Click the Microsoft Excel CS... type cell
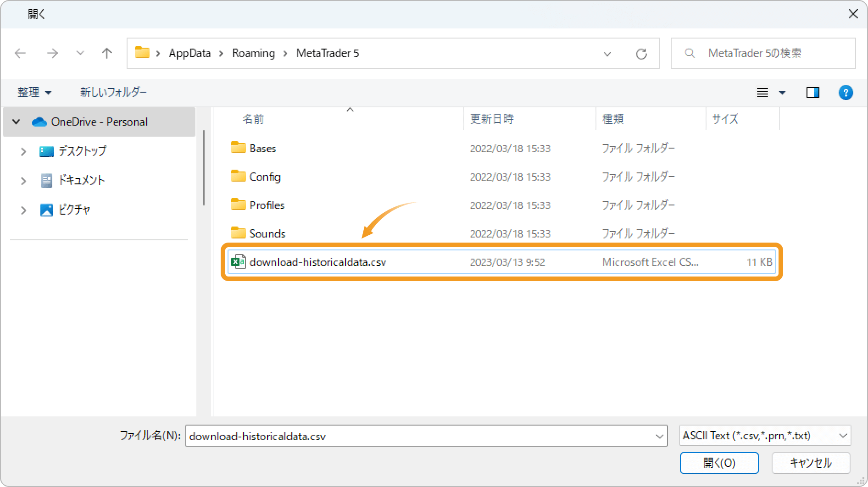This screenshot has height=487, width=868. [650, 262]
